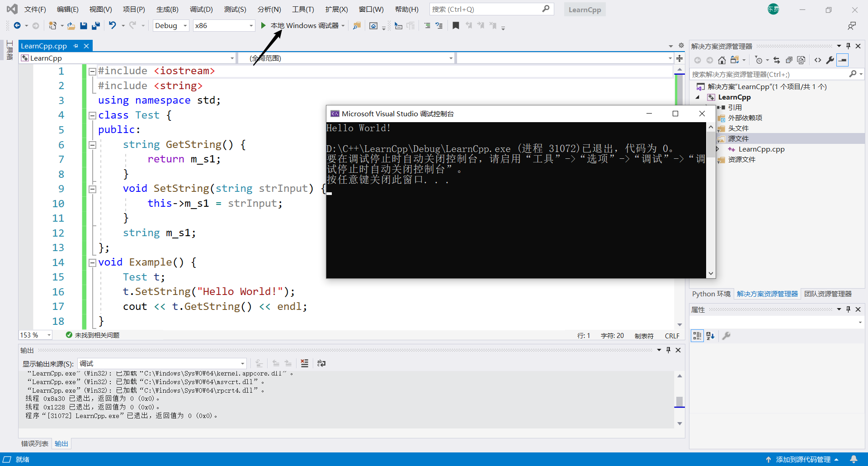Click the find in files icon

[x=357, y=26]
